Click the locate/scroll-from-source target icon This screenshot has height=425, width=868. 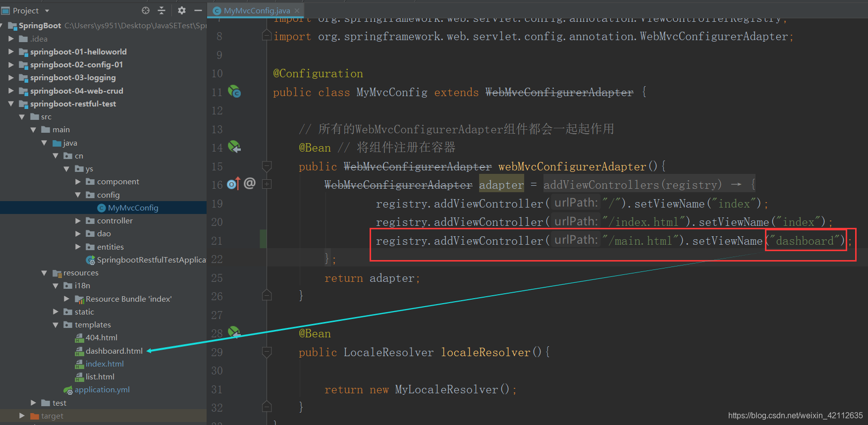[146, 10]
